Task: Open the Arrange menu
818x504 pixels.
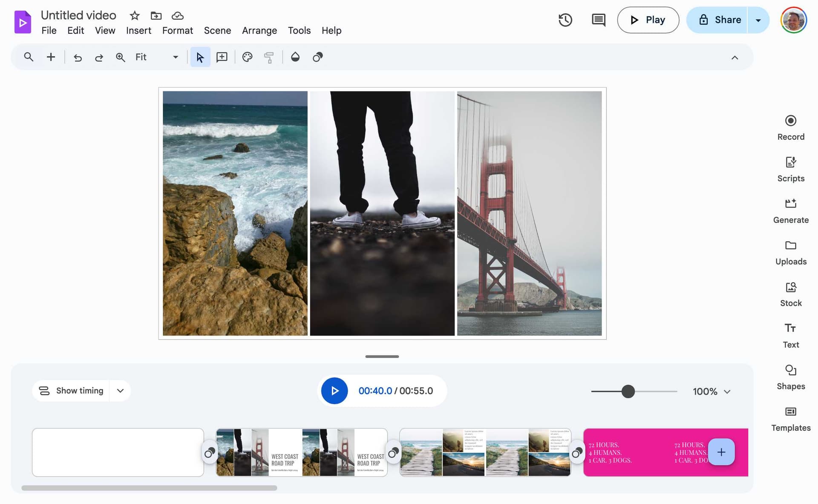Action: coord(259,31)
